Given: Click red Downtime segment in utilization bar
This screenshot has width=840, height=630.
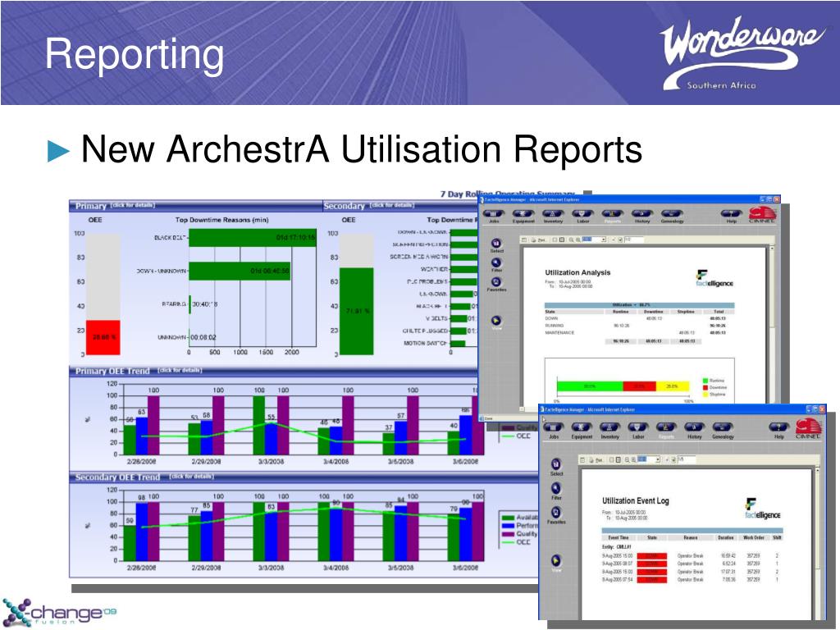Looking at the screenshot, I should (x=639, y=386).
